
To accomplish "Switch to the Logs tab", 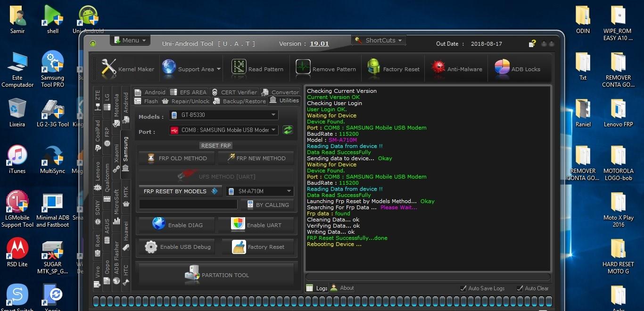I will 317,288.
